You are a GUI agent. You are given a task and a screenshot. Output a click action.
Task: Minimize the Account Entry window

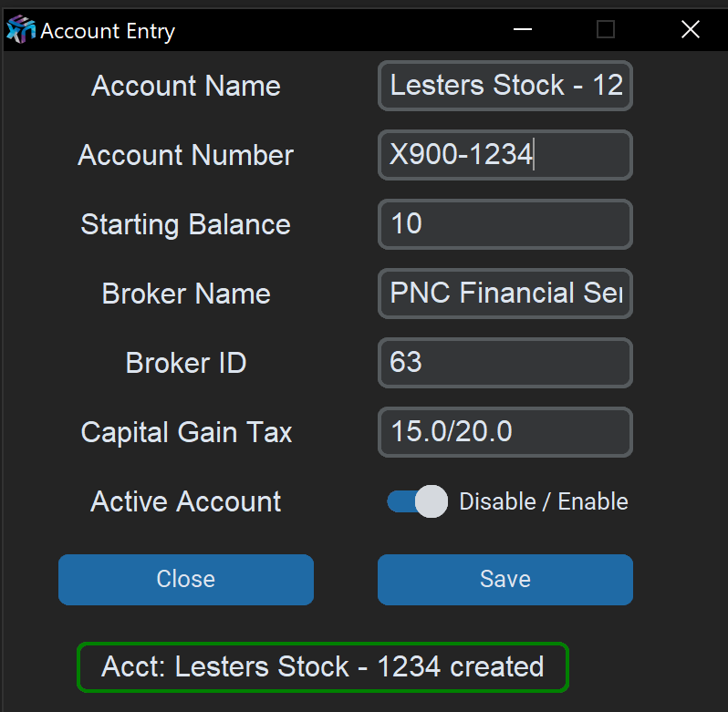tap(523, 30)
